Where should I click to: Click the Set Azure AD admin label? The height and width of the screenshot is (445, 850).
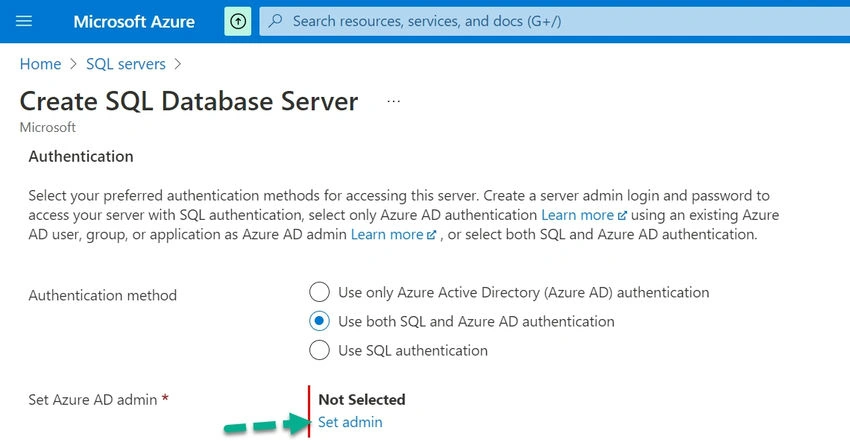(93, 400)
